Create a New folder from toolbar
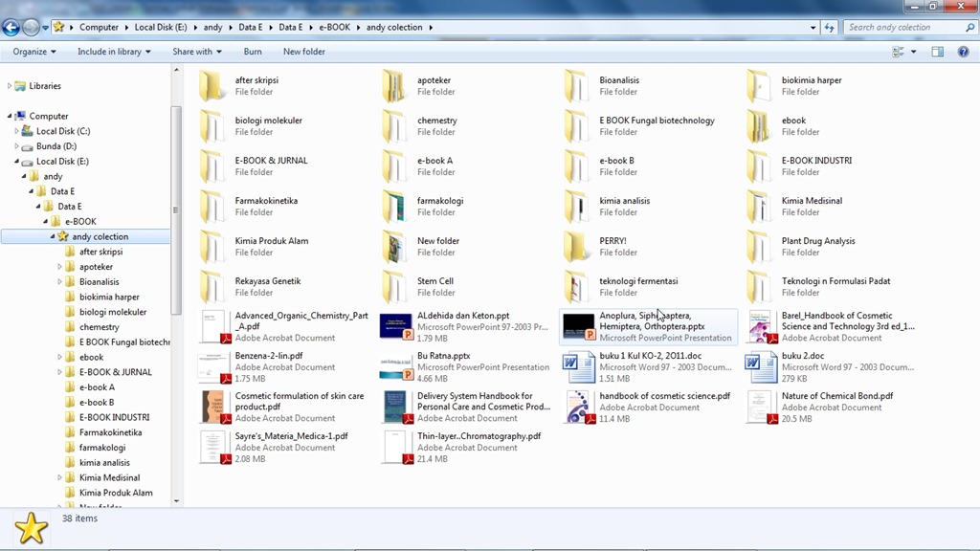 tap(303, 52)
